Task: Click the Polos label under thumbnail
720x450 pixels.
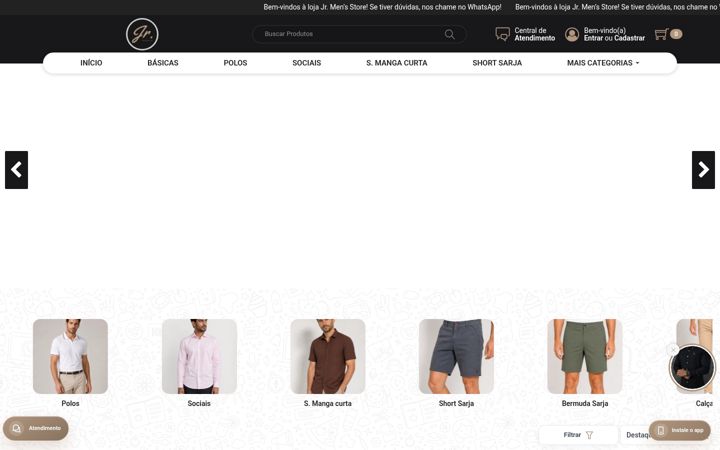Action: coord(70,404)
